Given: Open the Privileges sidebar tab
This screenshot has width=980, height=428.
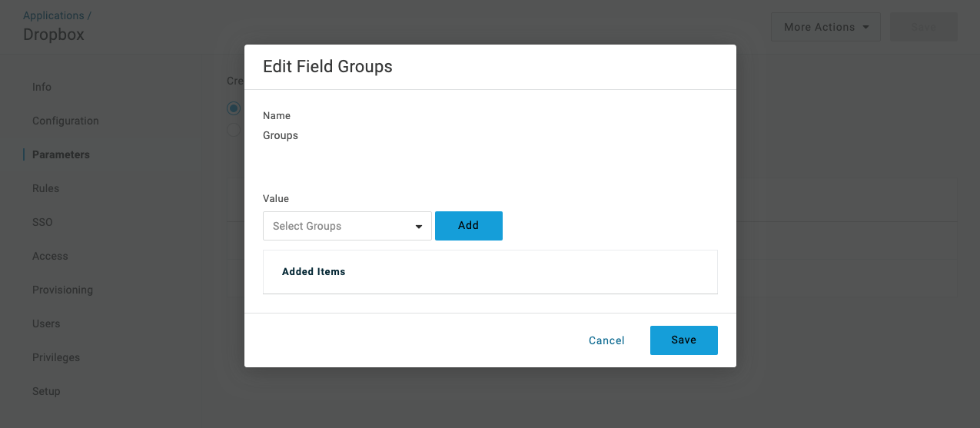Looking at the screenshot, I should (x=56, y=357).
